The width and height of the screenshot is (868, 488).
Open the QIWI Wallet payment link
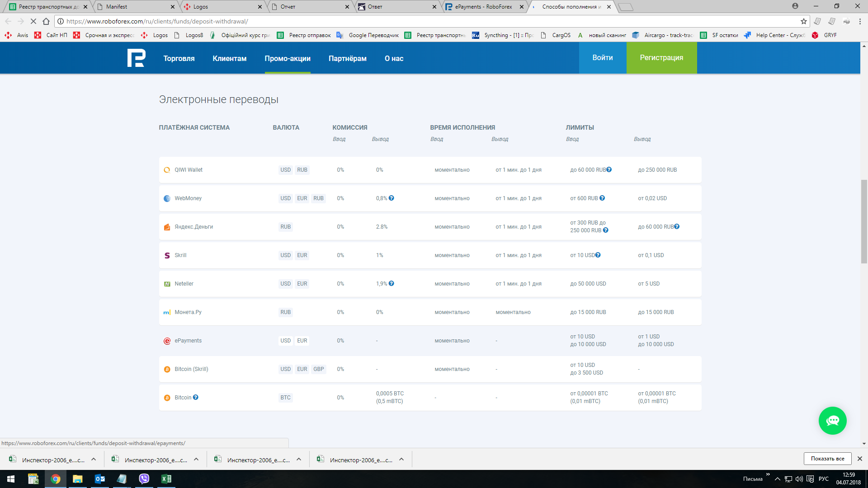[189, 170]
